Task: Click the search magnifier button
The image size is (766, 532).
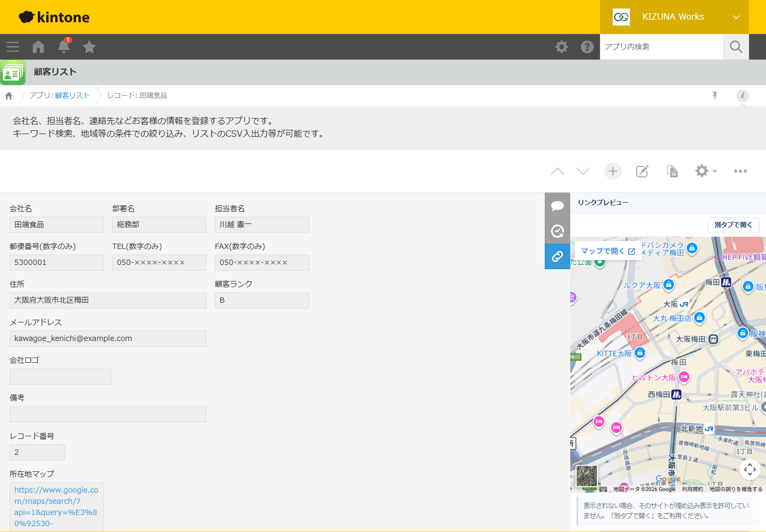Action: (736, 47)
